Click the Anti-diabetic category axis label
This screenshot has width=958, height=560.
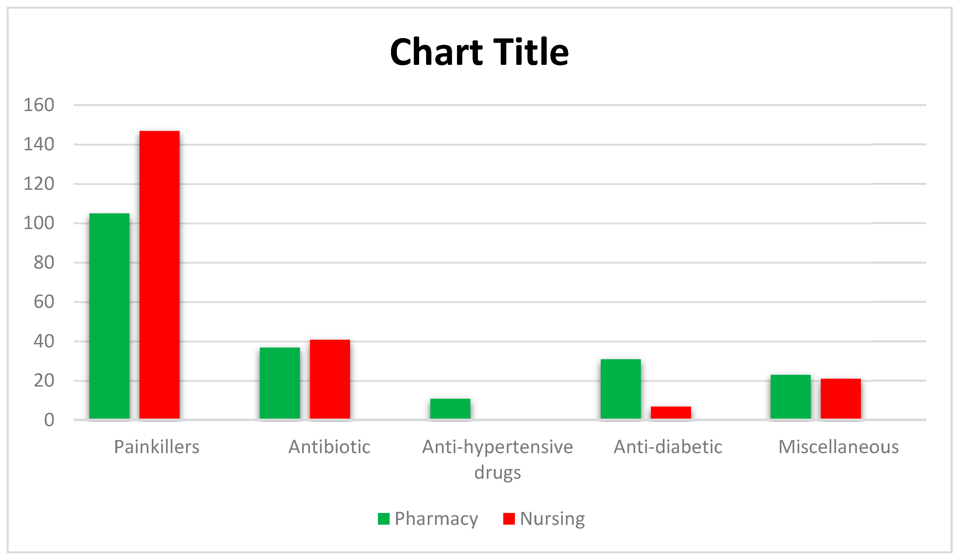[x=668, y=447]
